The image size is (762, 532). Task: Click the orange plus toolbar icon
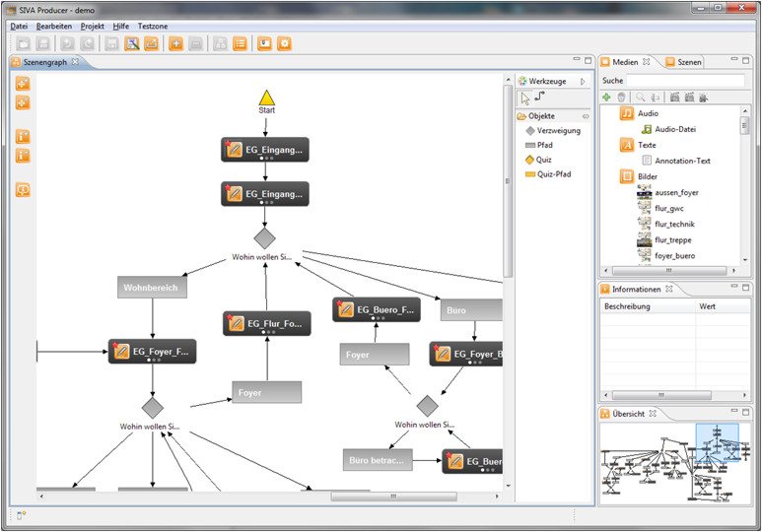click(175, 43)
